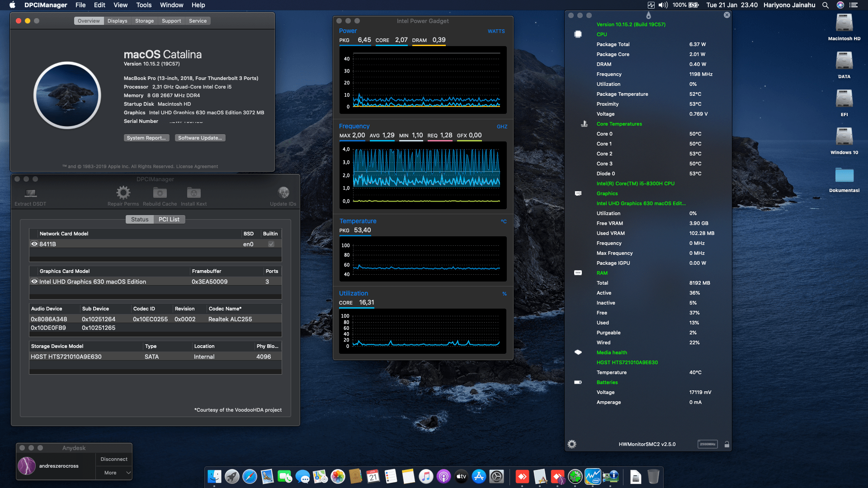
Task: Click the eye icon beside 8411B
Action: pos(34,244)
